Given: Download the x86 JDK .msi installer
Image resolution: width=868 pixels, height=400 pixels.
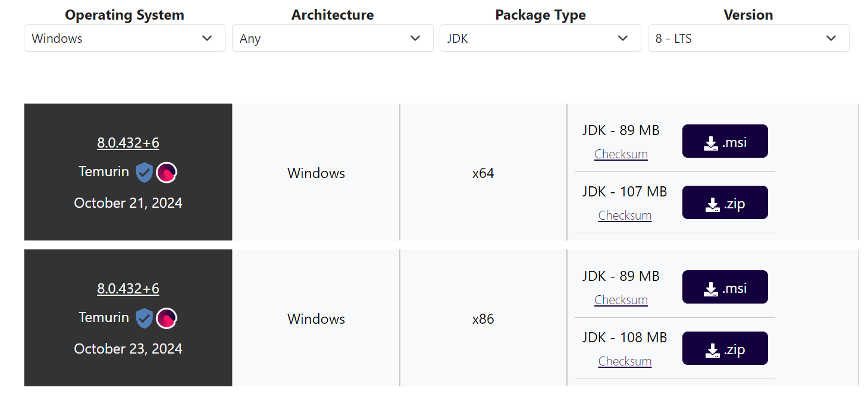Looking at the screenshot, I should click(725, 287).
